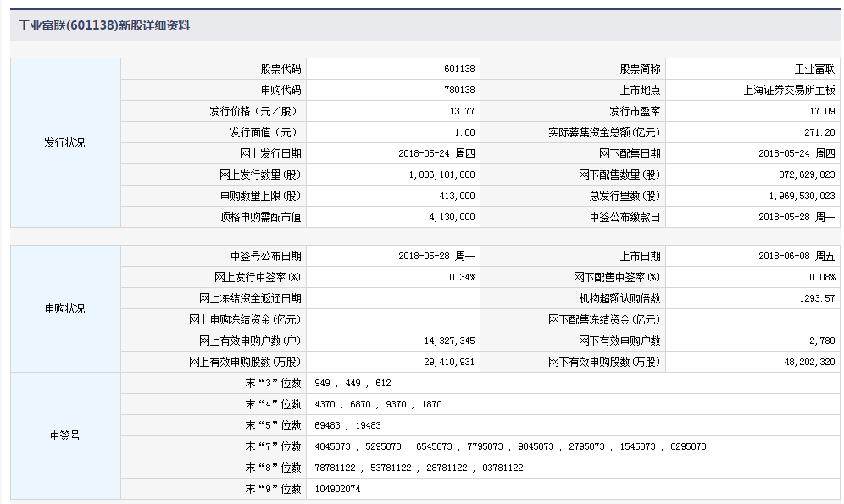
Task: Click the 网上发行中签率 value 0.34%
Action: pyautogui.click(x=463, y=277)
